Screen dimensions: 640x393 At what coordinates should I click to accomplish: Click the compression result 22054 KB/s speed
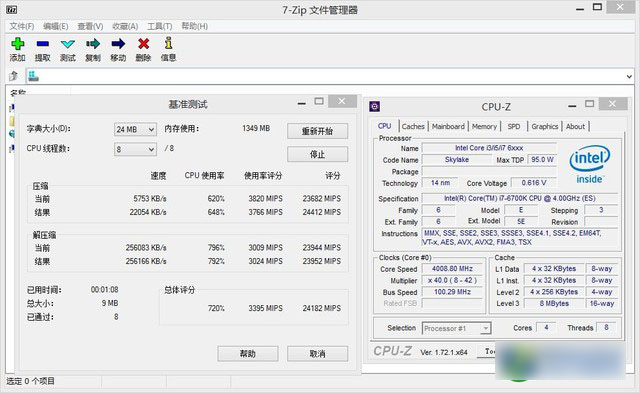click(148, 212)
